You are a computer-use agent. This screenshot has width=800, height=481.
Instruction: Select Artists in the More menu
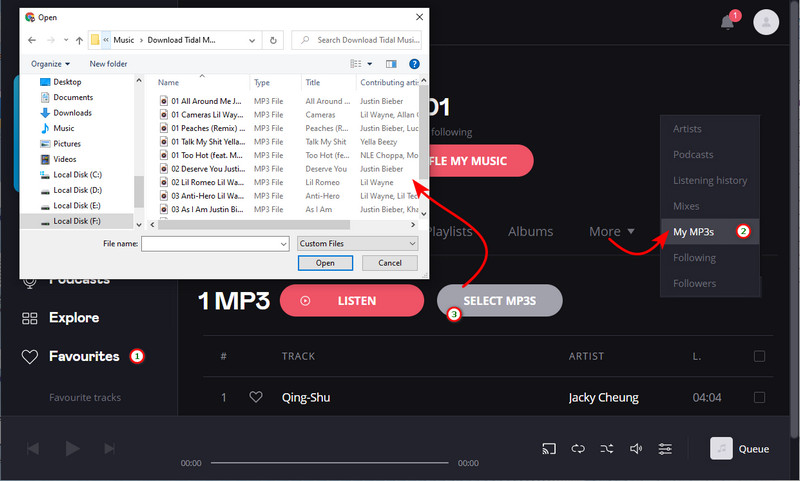pos(687,129)
